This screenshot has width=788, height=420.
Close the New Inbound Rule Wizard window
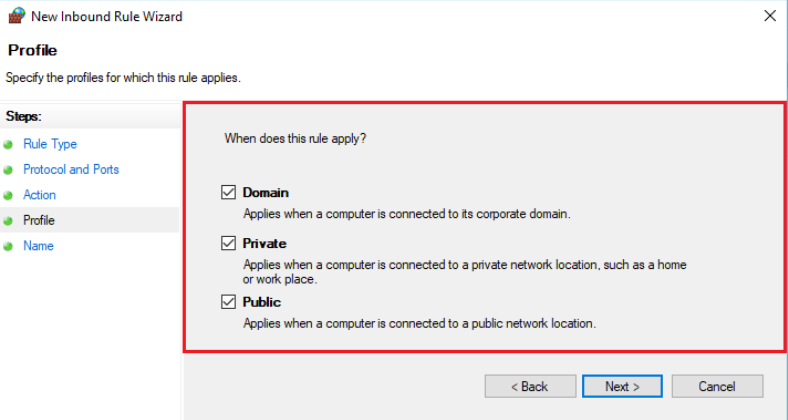770,16
